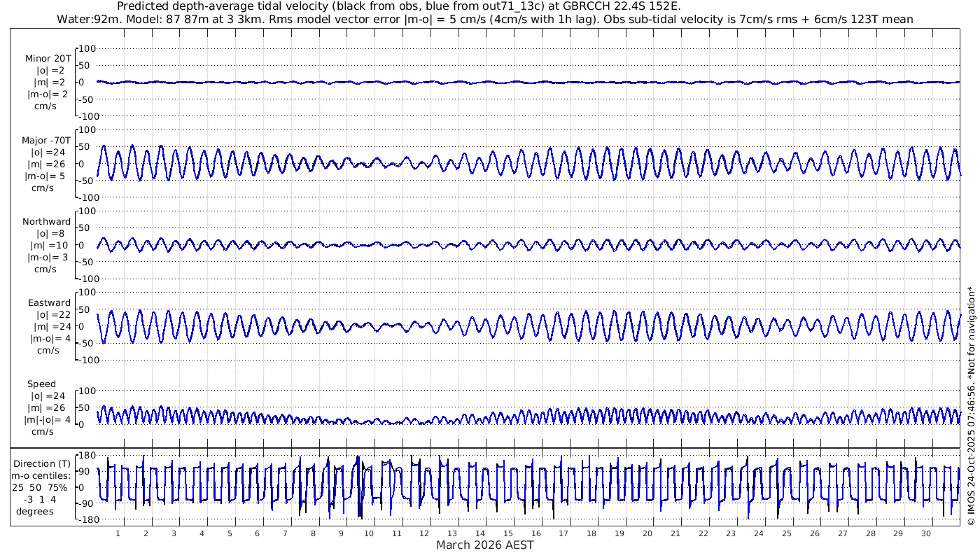980x560 pixels.
Task: Select the 'Major -70T' panel label
Action: click(x=46, y=141)
